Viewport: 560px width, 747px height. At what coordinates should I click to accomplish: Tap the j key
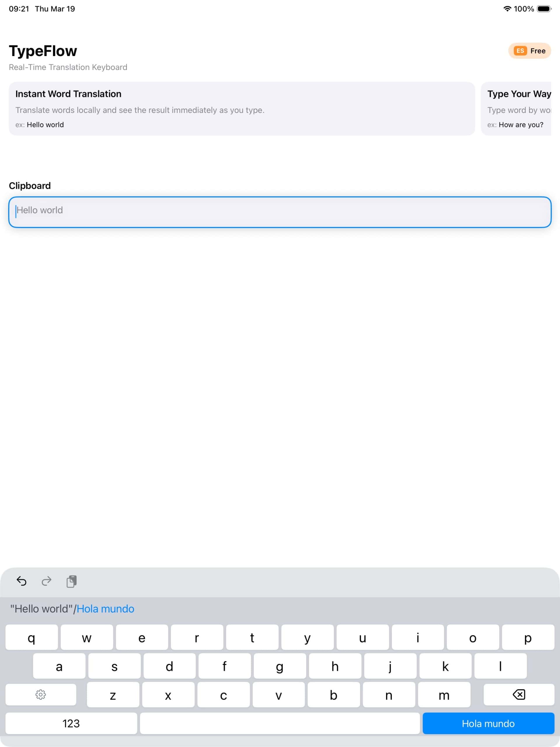[x=390, y=666]
